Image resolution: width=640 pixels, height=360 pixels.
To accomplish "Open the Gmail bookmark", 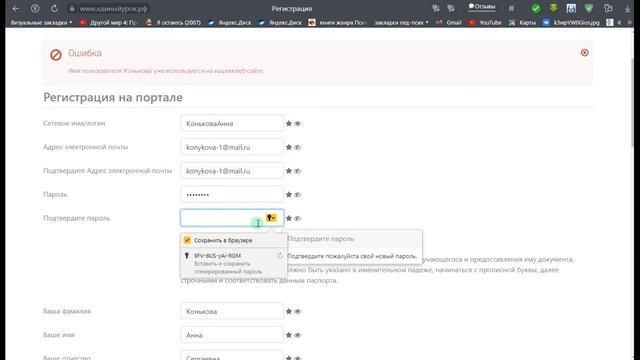I will [449, 22].
